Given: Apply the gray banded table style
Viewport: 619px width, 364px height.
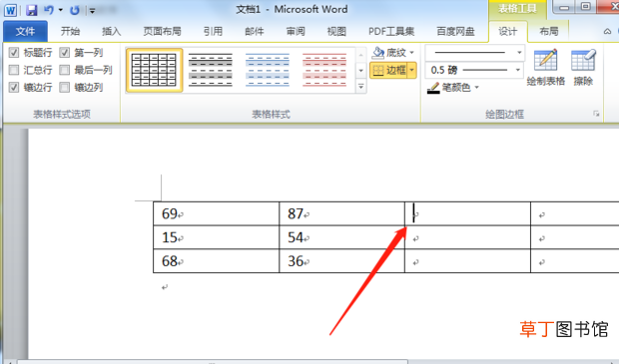Looking at the screenshot, I should pos(211,70).
